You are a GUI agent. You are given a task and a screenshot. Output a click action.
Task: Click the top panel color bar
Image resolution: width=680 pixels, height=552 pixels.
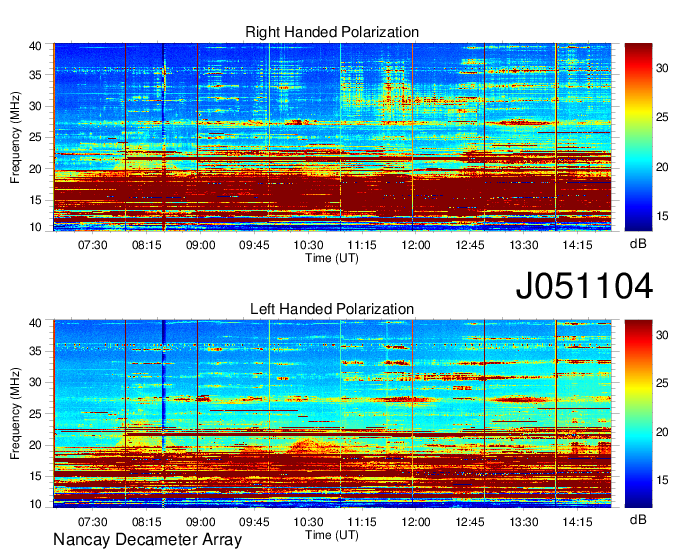click(x=638, y=137)
